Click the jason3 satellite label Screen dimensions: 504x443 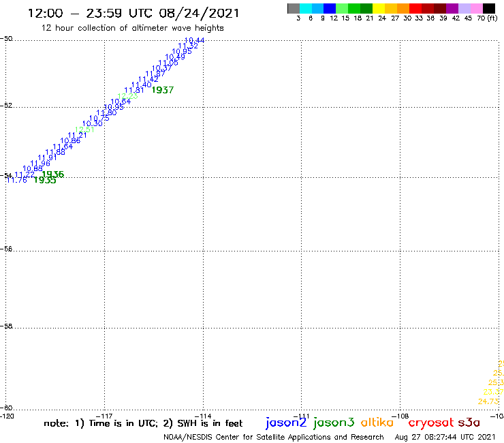334,423
